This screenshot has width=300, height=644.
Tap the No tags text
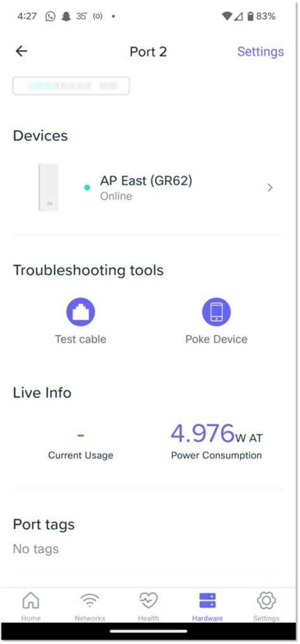click(x=35, y=549)
